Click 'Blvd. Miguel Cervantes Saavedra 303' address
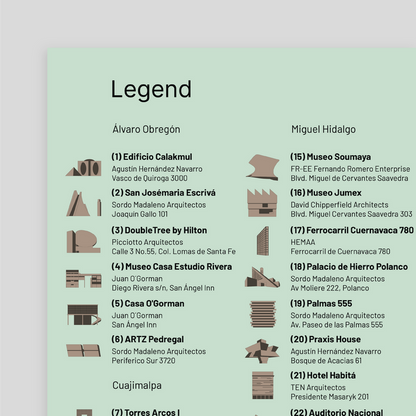The width and height of the screenshot is (416, 416). coord(351,214)
